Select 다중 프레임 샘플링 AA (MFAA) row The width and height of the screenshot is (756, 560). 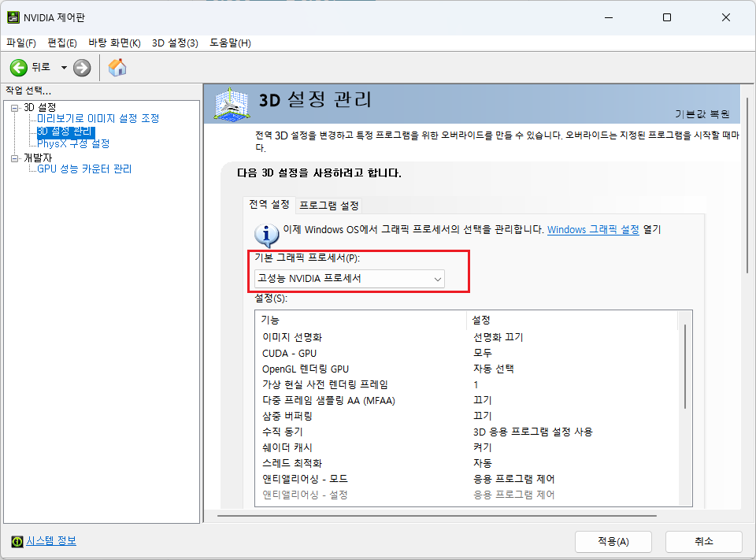tap(467, 400)
